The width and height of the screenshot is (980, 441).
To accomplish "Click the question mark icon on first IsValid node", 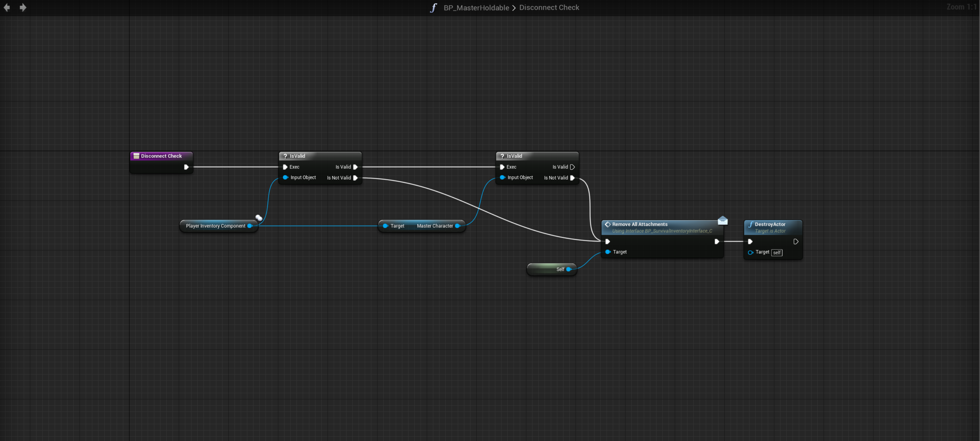I will point(285,156).
